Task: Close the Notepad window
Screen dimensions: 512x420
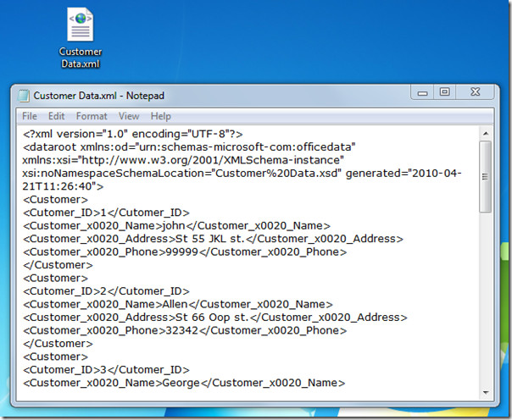Action: tap(475, 92)
